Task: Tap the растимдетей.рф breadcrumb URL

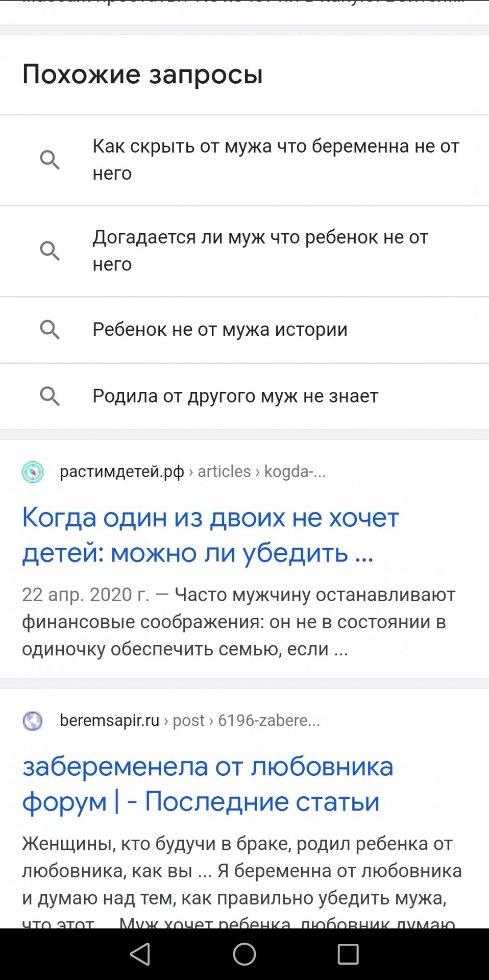Action: [x=192, y=472]
